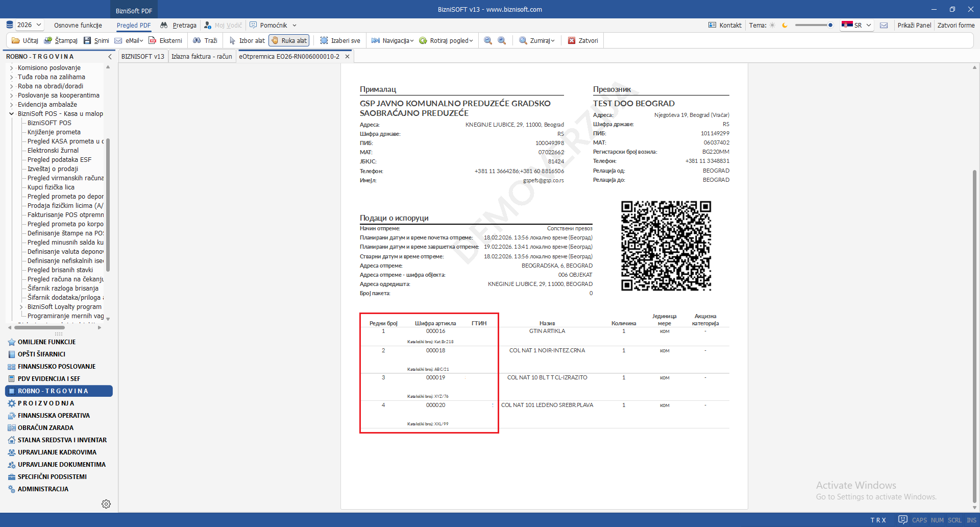Click the Štampaj printer icon
The height and width of the screenshot is (527, 980).
(48, 41)
